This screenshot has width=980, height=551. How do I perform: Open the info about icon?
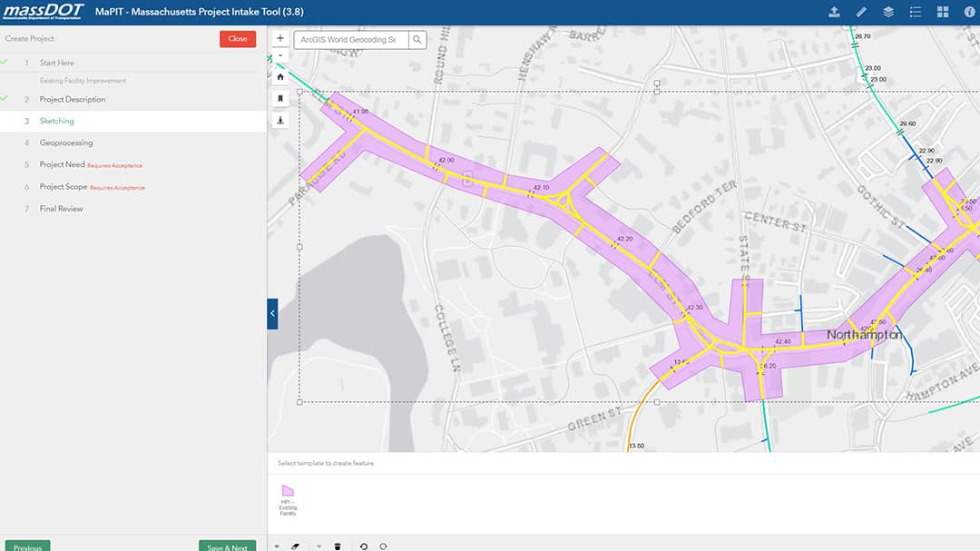pos(969,12)
